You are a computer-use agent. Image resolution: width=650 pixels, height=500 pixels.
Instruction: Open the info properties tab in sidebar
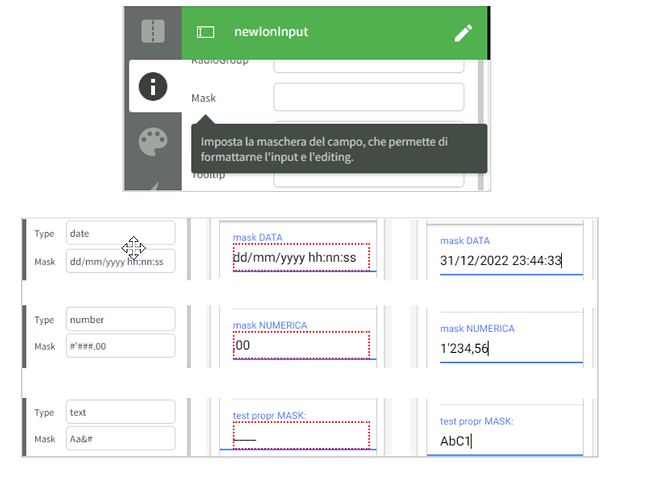[153, 87]
